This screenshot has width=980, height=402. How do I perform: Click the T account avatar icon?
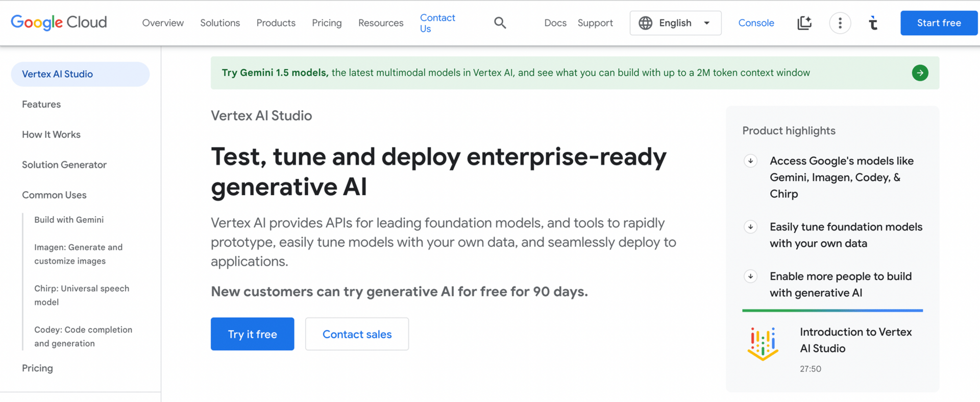(x=873, y=23)
